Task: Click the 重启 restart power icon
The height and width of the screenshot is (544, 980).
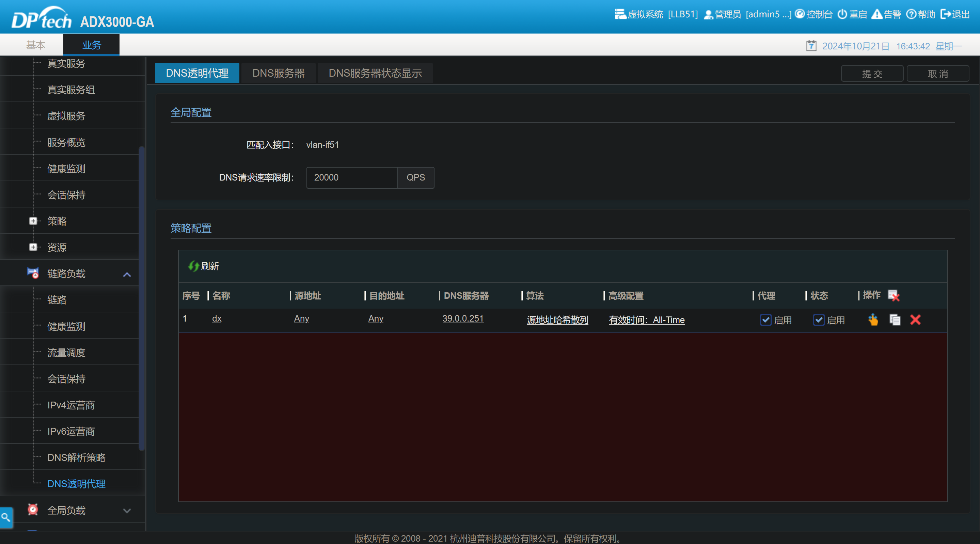Action: (x=842, y=14)
